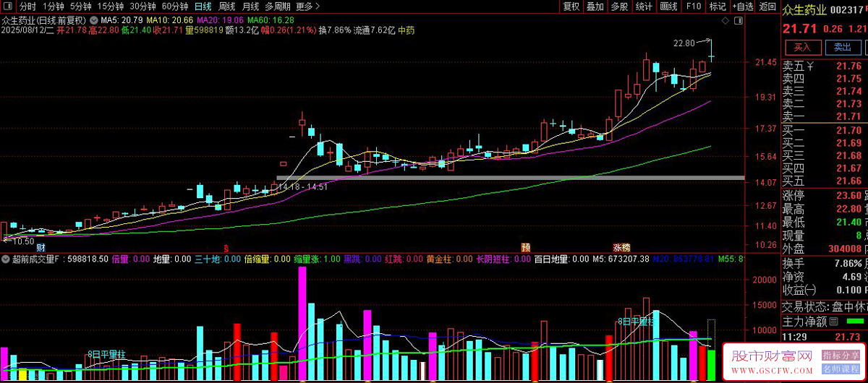Click the 10.50 low price label
Screen dimensions: 868x383
point(23,241)
